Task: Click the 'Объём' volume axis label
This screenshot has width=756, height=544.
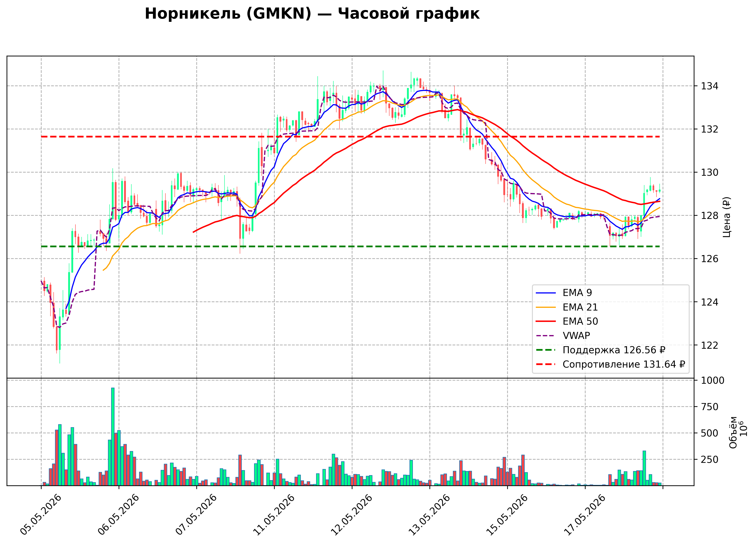Action: [x=733, y=433]
